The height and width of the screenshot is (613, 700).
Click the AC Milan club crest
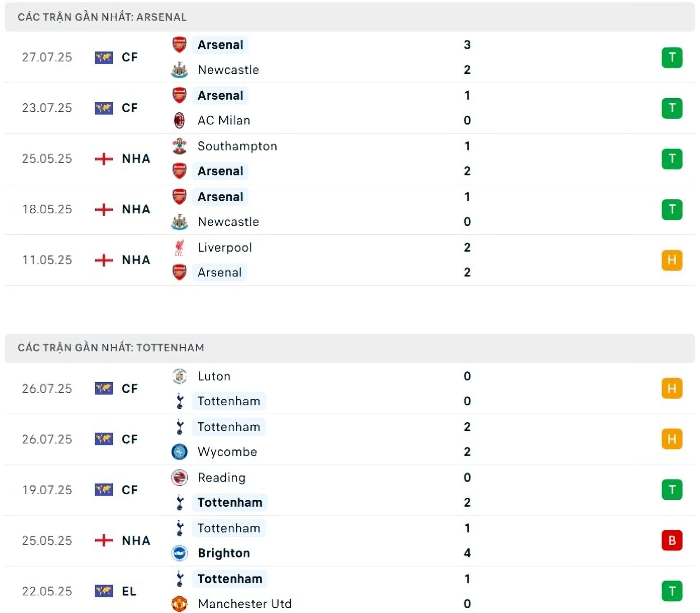pyautogui.click(x=179, y=120)
